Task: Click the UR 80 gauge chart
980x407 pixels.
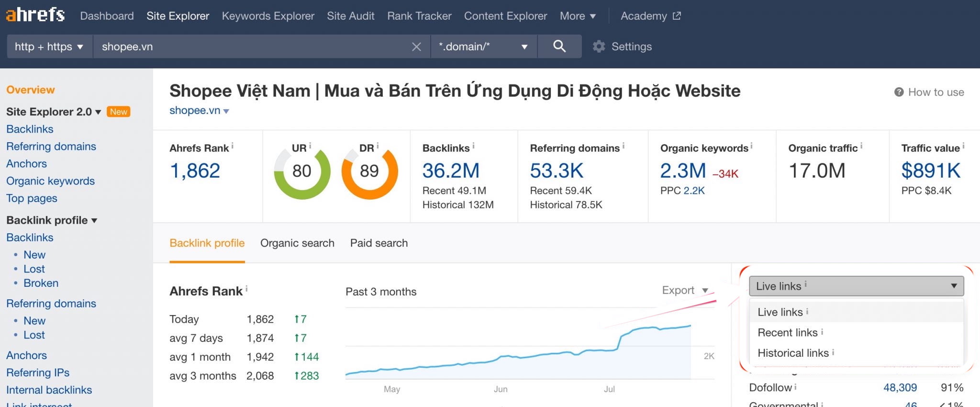Action: point(302,171)
